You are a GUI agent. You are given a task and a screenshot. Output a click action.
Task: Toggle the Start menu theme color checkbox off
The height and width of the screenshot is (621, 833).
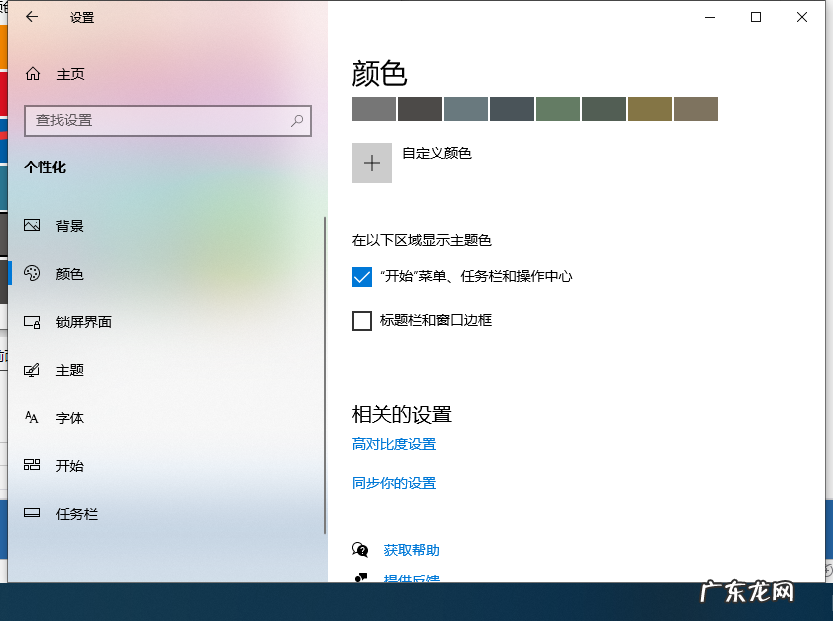coord(362,277)
